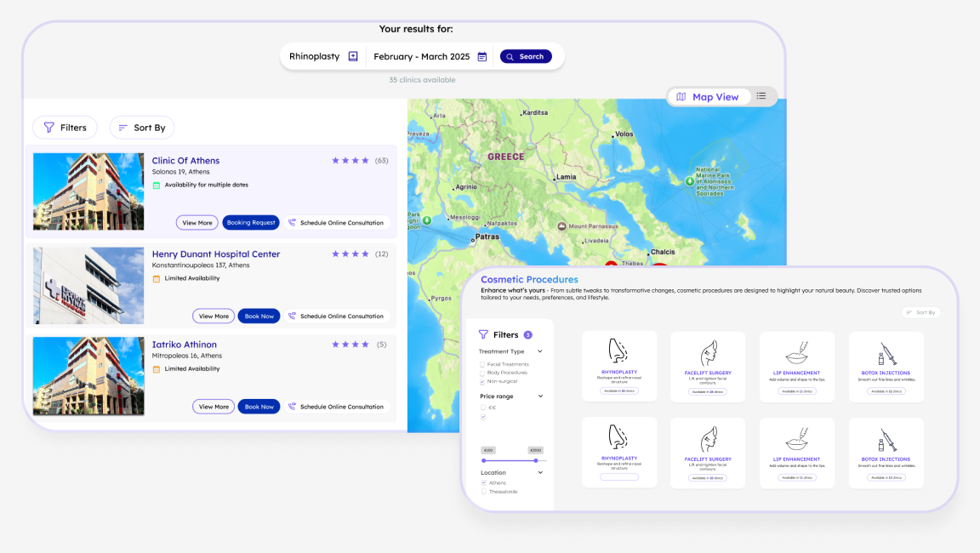This screenshot has width=980, height=553.
Task: Tick the Thessaloniki location checkbox
Action: 483,492
